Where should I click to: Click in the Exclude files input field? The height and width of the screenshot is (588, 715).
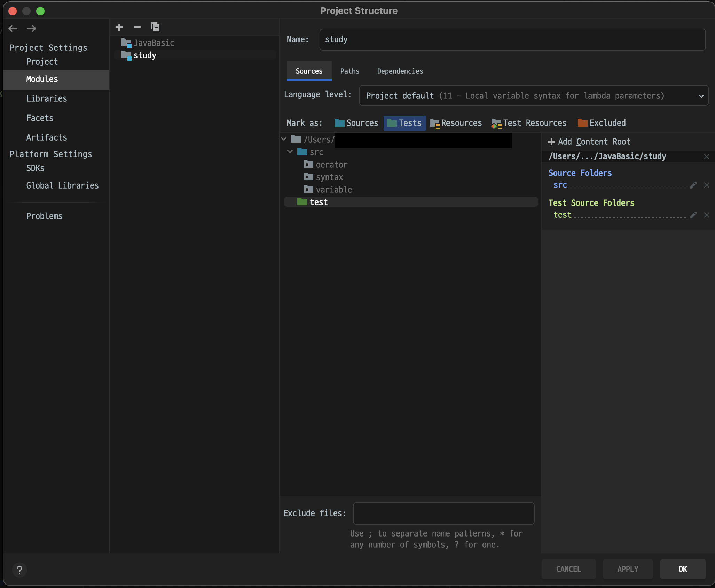coord(443,514)
